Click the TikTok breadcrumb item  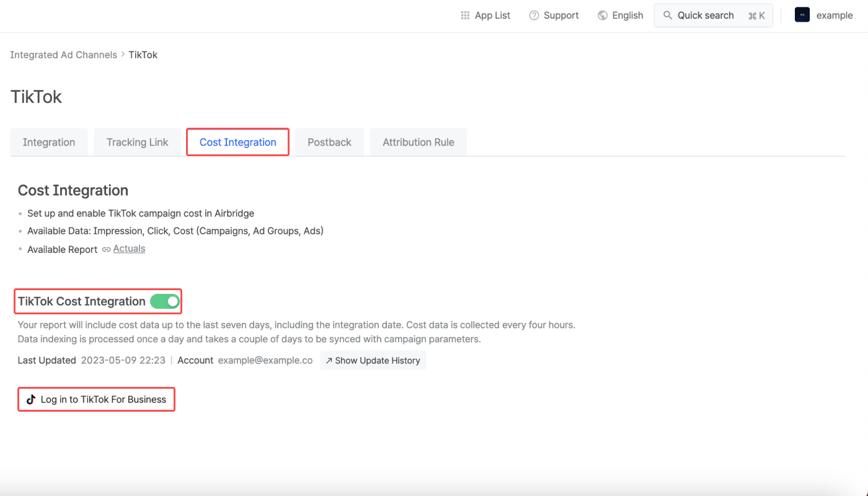143,55
